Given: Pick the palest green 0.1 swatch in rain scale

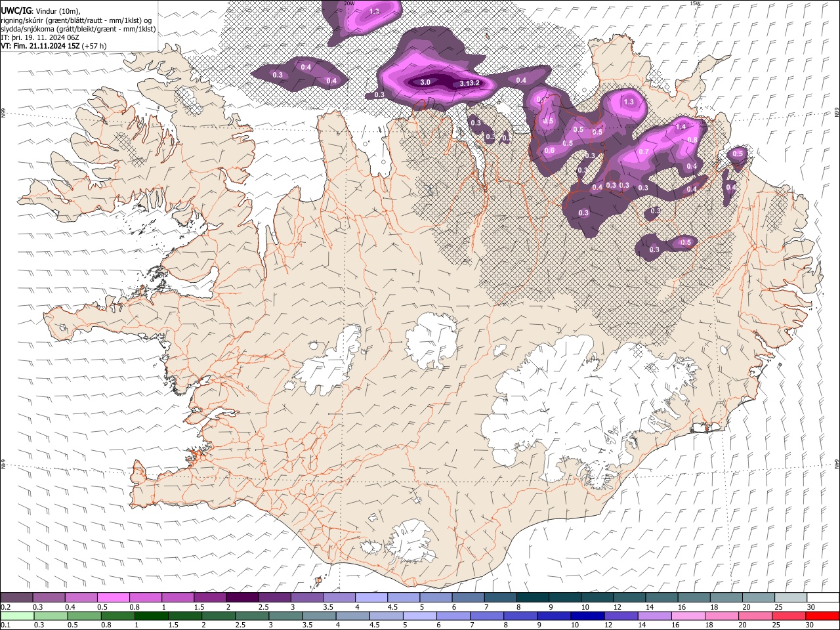Looking at the screenshot, I should tap(17, 616).
